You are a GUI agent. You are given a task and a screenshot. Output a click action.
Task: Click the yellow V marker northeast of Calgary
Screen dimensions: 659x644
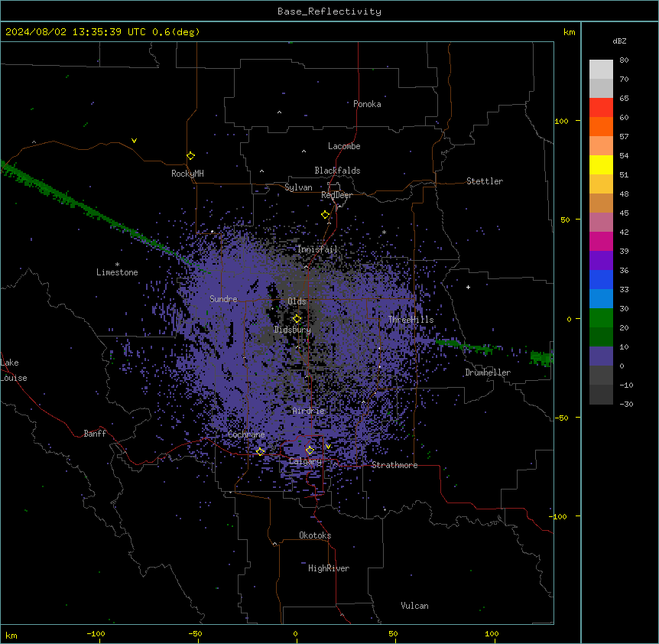click(328, 447)
